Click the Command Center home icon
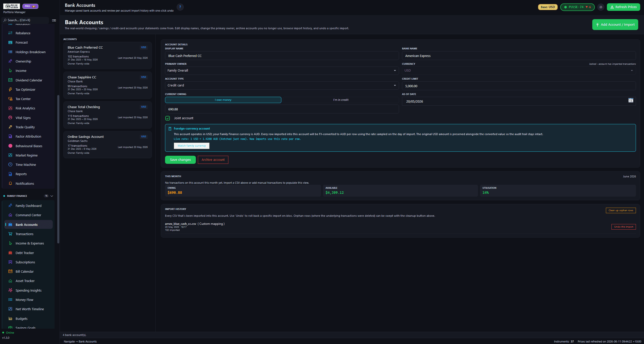This screenshot has height=344, width=644. [10, 215]
